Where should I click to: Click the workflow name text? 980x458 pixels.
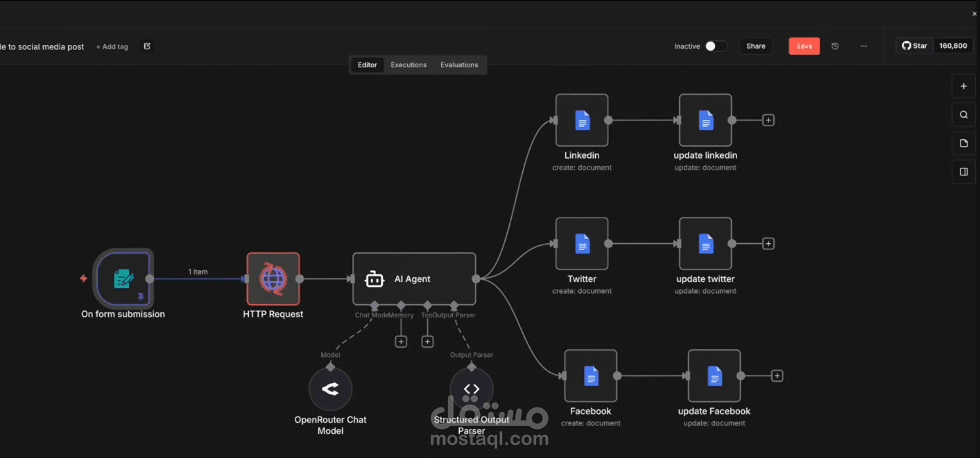(x=42, y=47)
